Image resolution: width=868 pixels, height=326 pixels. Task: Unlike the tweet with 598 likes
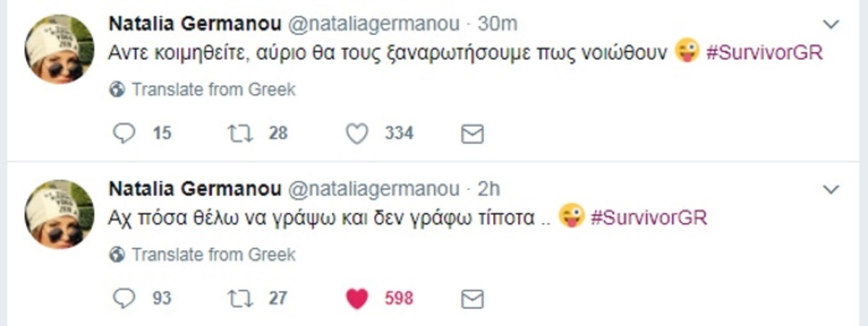(x=357, y=299)
